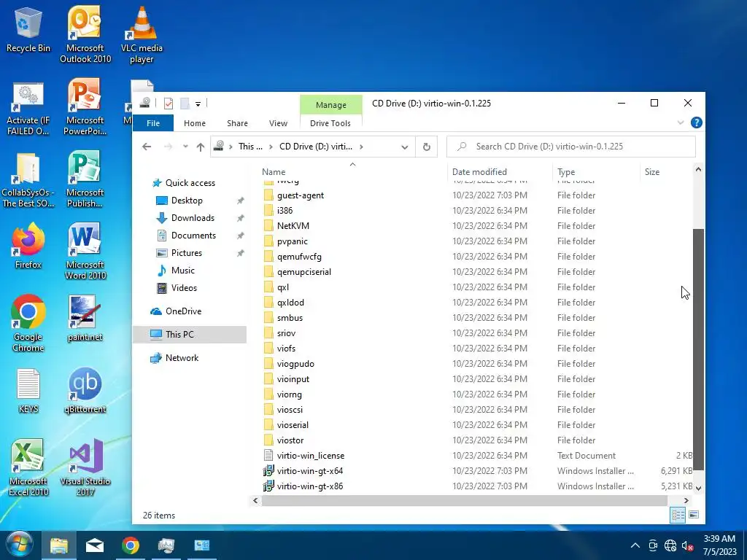Open the address bar history dropdown
This screenshot has width=747, height=560.
pos(404,147)
